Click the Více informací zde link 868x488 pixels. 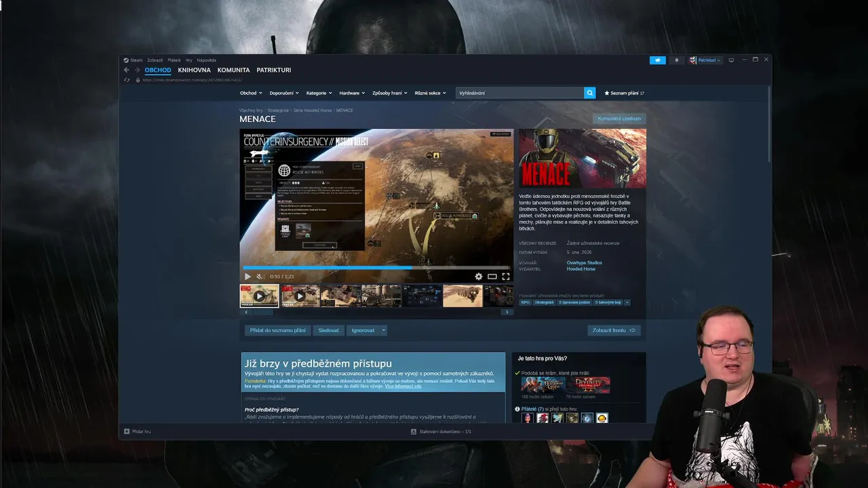pyautogui.click(x=403, y=386)
